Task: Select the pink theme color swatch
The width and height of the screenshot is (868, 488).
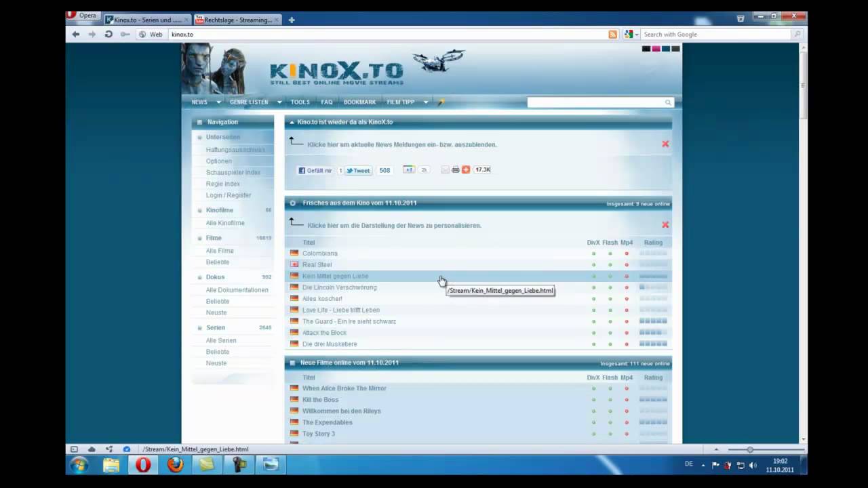Action: tap(656, 49)
